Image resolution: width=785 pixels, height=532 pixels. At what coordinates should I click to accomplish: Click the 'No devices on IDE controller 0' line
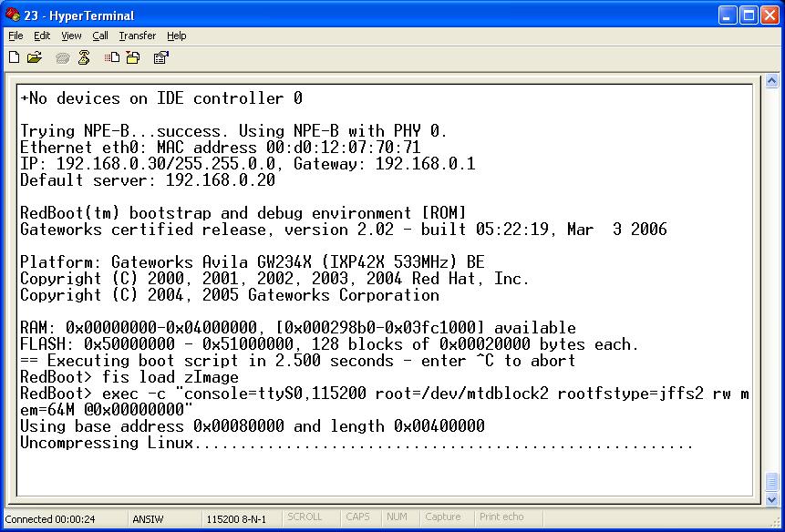161,98
